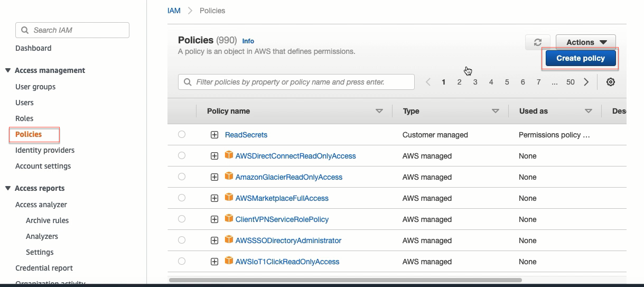Select the ReadSecrets policy radio button
The width and height of the screenshot is (644, 287).
click(182, 134)
